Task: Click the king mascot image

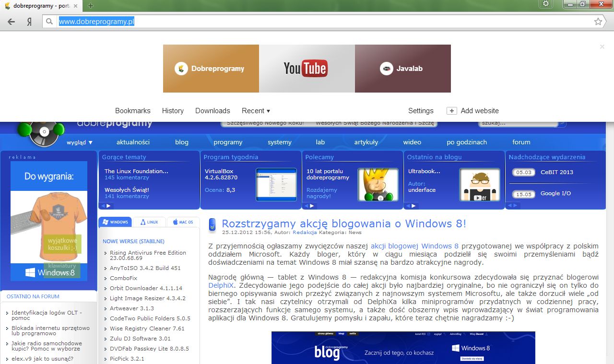Action: tap(378, 184)
